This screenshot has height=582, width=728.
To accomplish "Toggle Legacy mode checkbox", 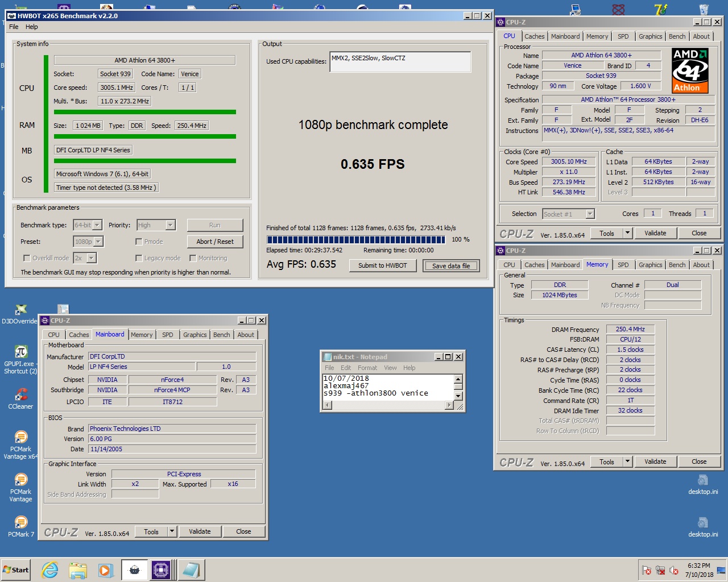I will tap(139, 258).
